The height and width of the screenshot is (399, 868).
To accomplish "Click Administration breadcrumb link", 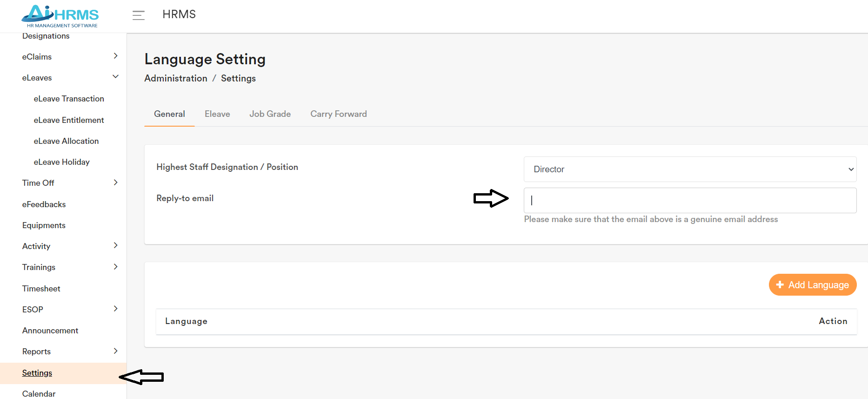I will coord(176,78).
